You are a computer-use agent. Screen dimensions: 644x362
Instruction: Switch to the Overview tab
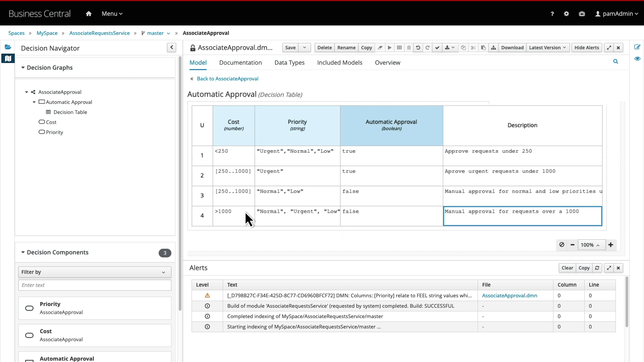[387, 63]
